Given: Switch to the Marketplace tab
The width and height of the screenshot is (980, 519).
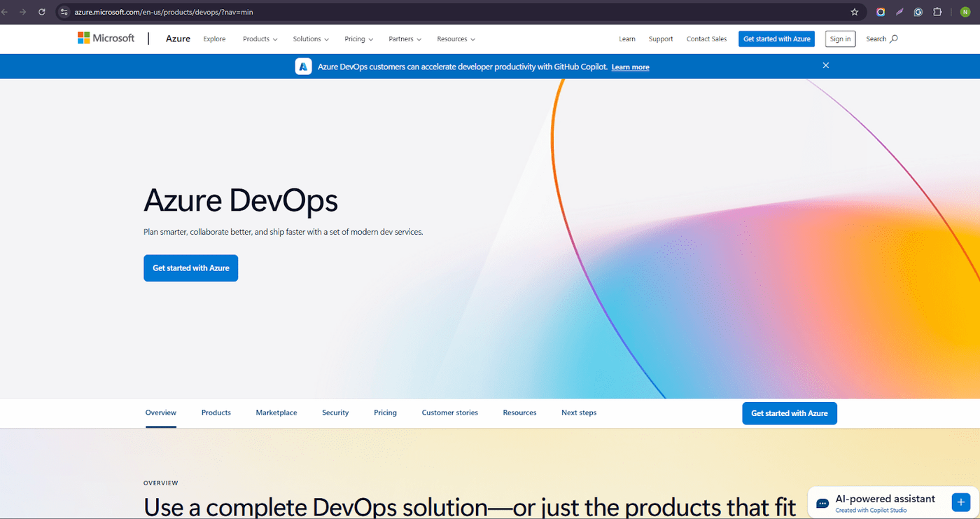Looking at the screenshot, I should coord(276,413).
